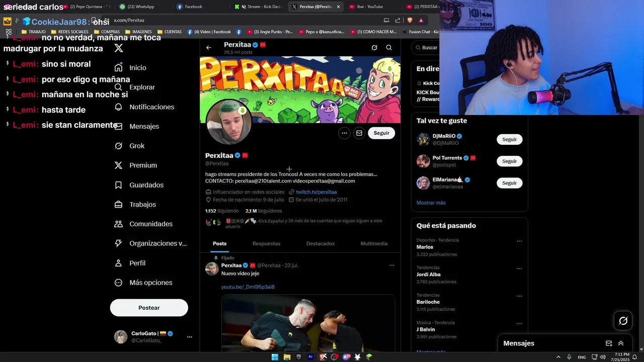
Task: Click the message envelope icon on profile
Action: pos(359,133)
